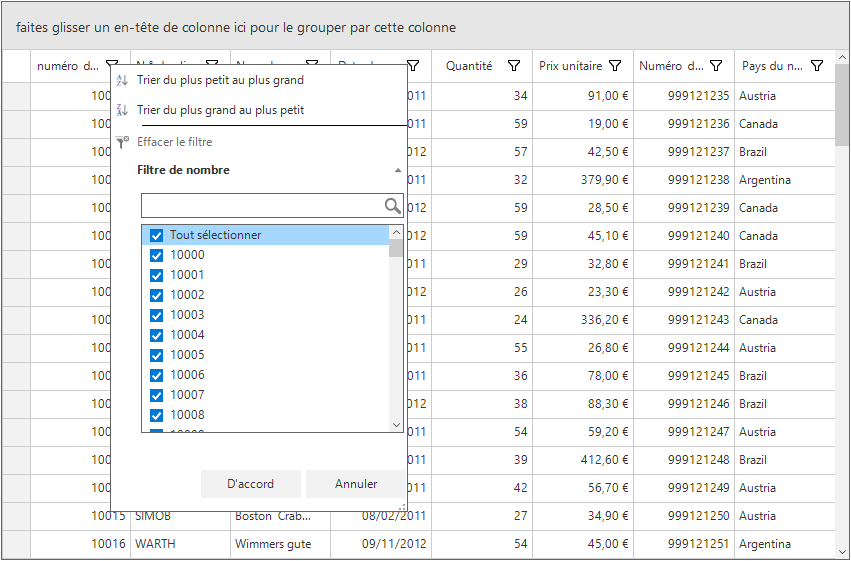Select Trier du plus petit au plus grand
The width and height of the screenshot is (851, 561).
pyautogui.click(x=220, y=80)
